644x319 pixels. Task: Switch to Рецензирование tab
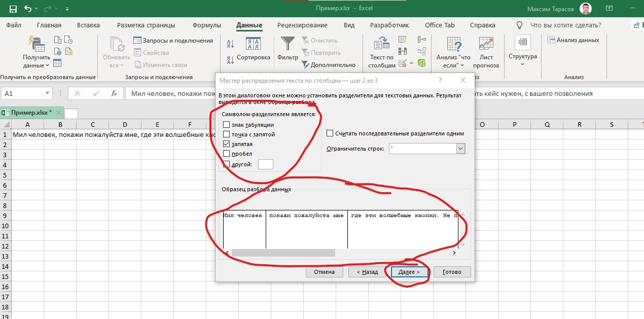302,25
